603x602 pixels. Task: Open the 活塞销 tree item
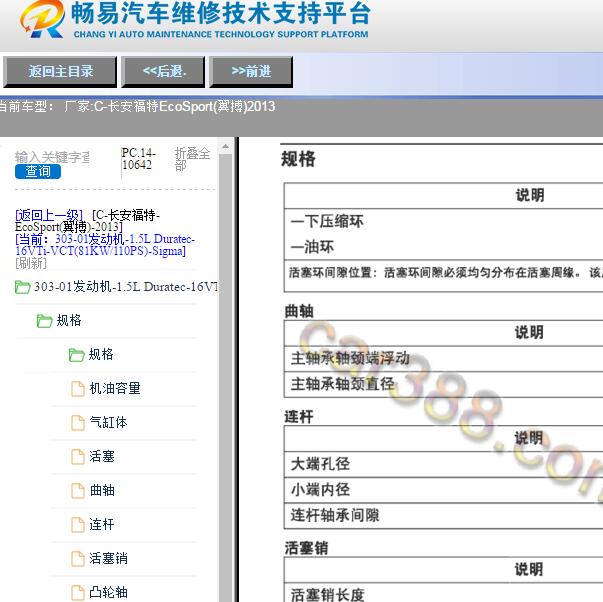tap(108, 558)
